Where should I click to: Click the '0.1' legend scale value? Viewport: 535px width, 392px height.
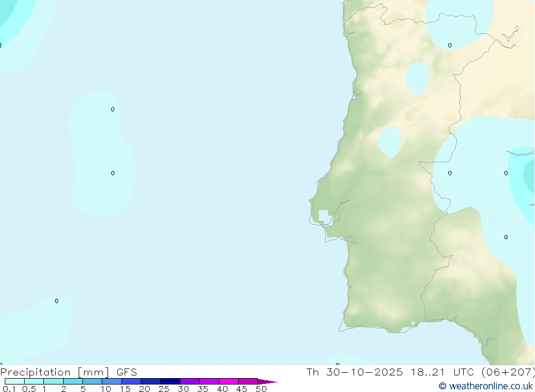coord(9,389)
